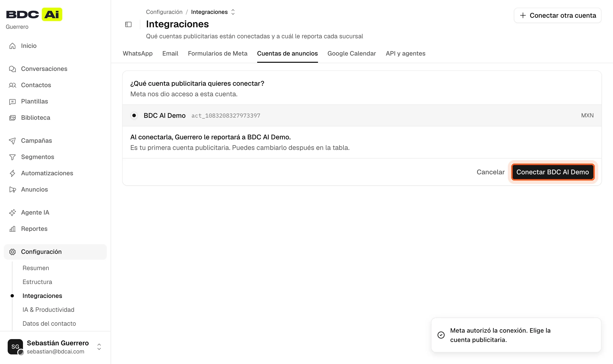Click the checkmark icon in the toast
Viewport: 613px width, 364px height.
tap(441, 335)
